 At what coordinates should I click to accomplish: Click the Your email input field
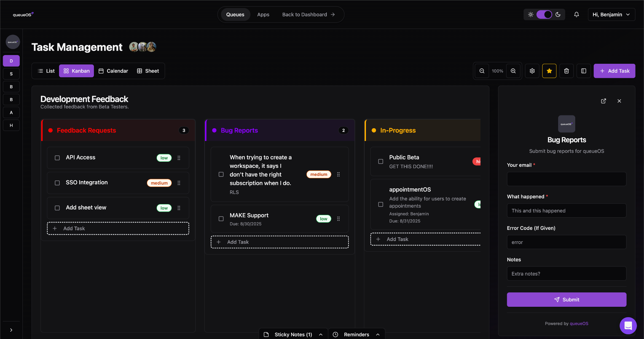tap(567, 179)
